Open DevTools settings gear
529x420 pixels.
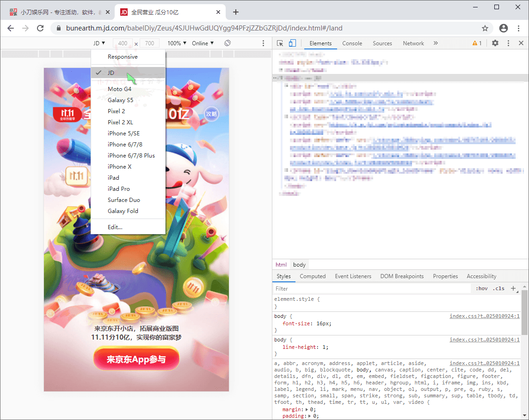pos(495,43)
